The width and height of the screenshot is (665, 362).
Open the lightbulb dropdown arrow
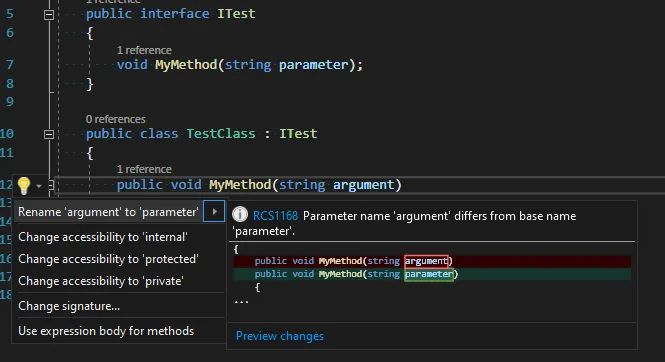pos(39,186)
